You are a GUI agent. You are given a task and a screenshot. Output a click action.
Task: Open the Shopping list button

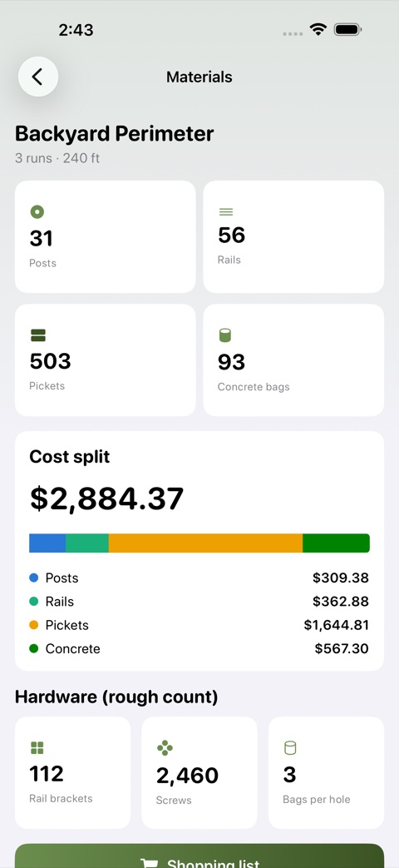(199, 856)
